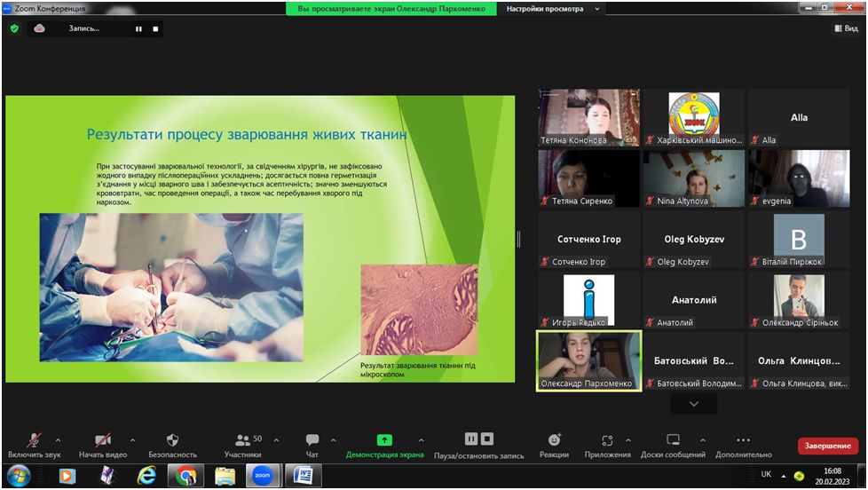Expand audio options arrow

pos(58,440)
